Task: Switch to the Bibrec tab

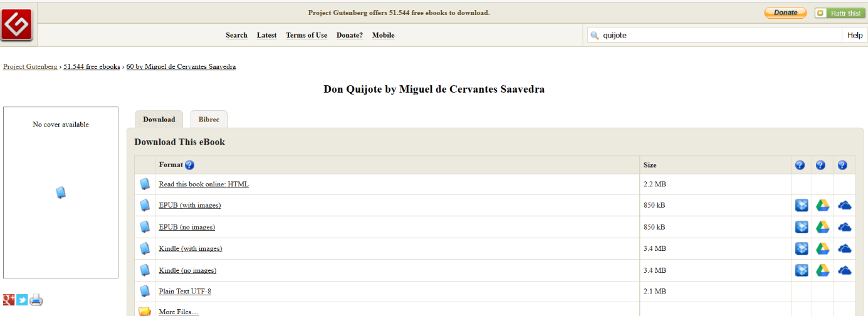Action: tap(209, 120)
